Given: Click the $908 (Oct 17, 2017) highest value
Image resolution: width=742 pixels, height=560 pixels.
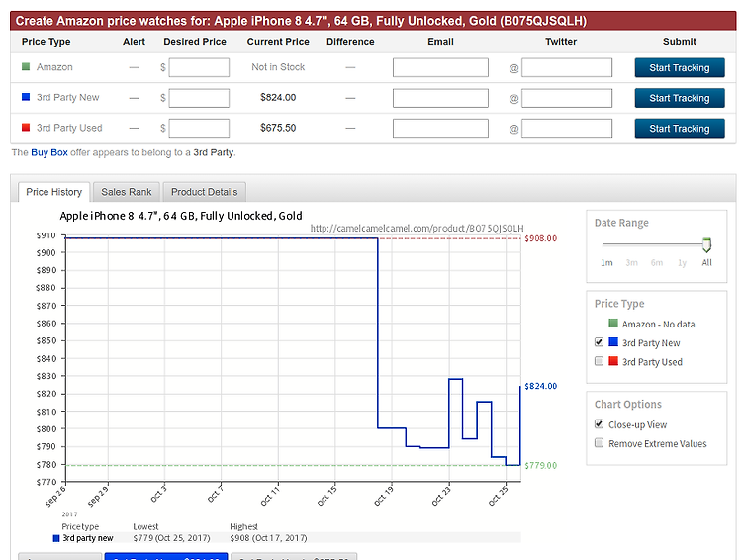Looking at the screenshot, I should tap(268, 538).
